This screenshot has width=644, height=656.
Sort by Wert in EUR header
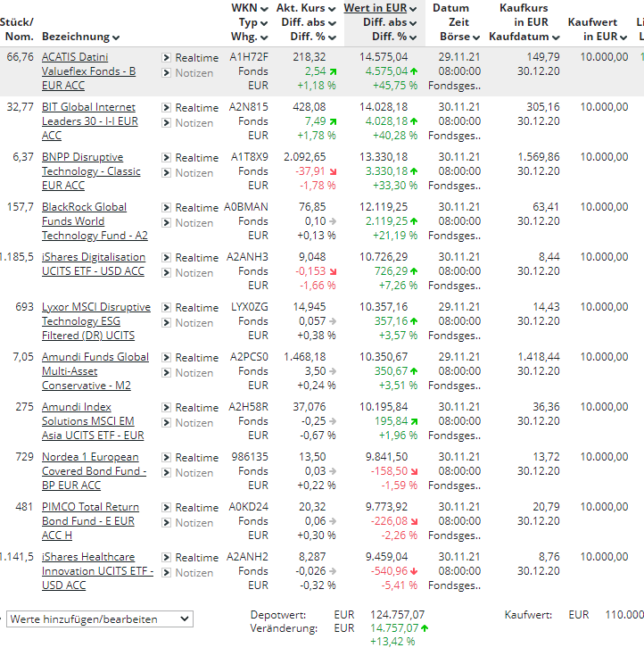[x=380, y=8]
